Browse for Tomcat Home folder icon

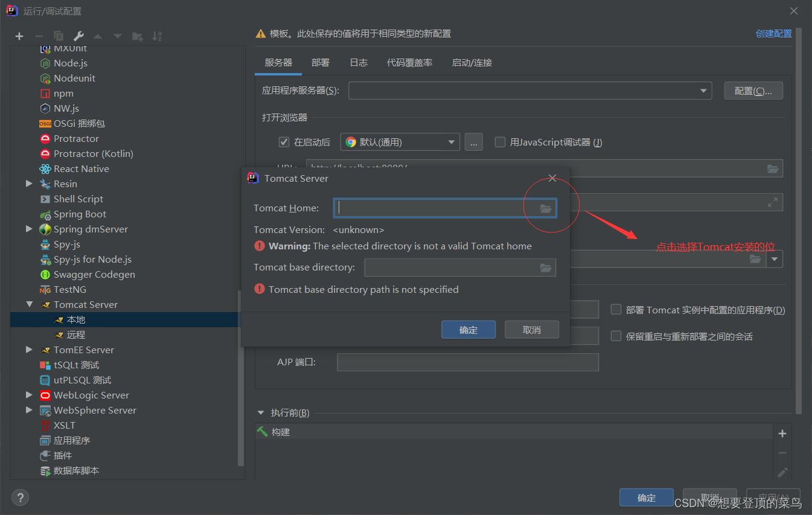[x=546, y=208]
